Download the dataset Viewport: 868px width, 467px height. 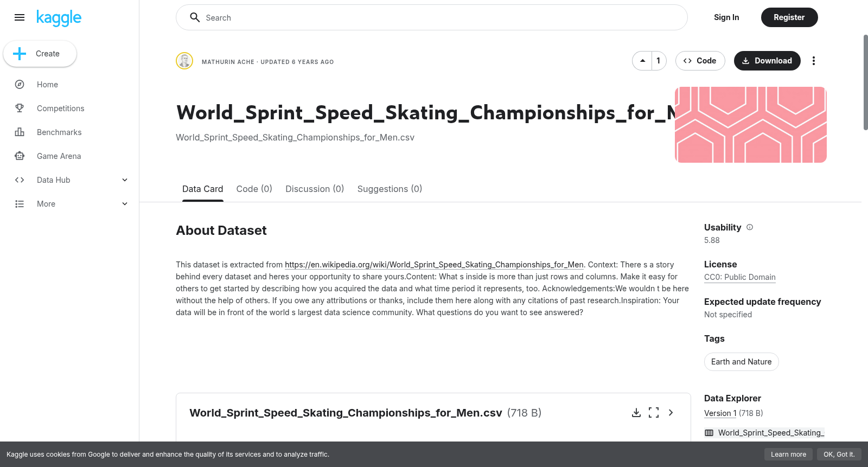coord(767,61)
